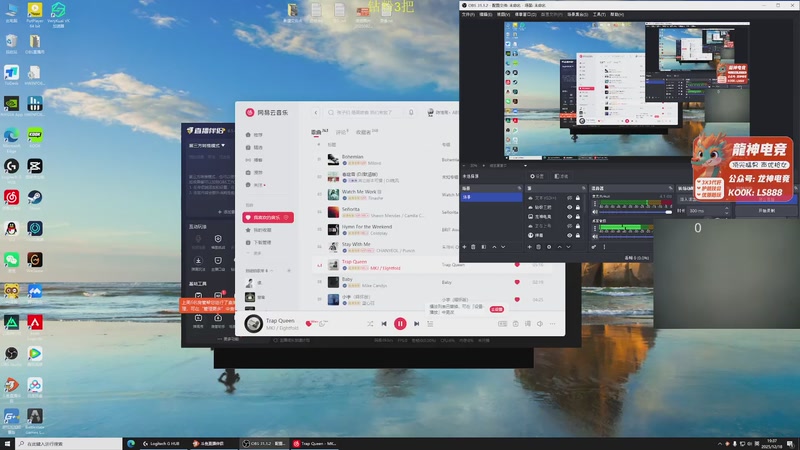Open the KOOK desktop shortcut
800x450 pixels.
coord(35,137)
